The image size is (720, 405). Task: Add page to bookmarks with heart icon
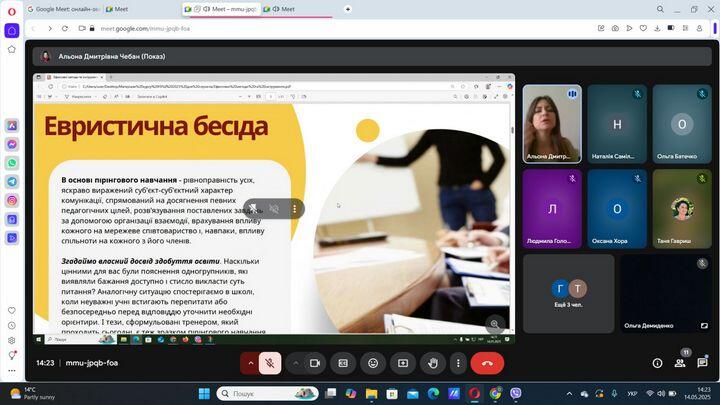tap(643, 28)
